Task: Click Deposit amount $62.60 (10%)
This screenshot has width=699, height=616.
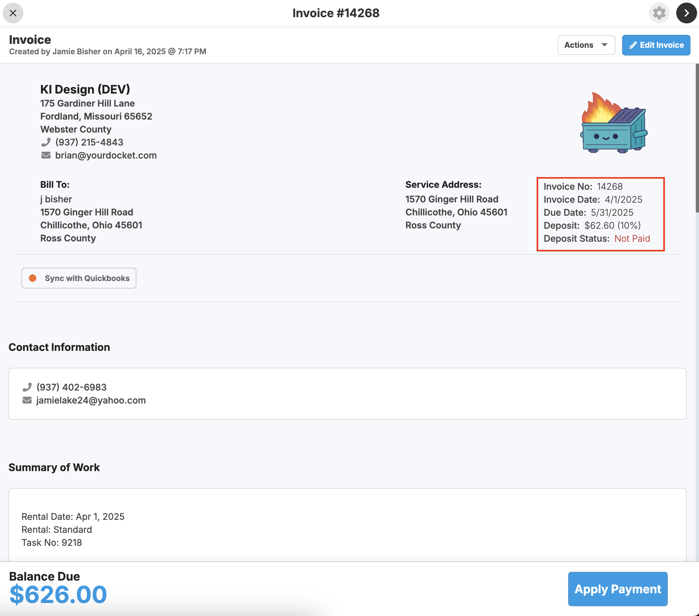Action: [613, 225]
